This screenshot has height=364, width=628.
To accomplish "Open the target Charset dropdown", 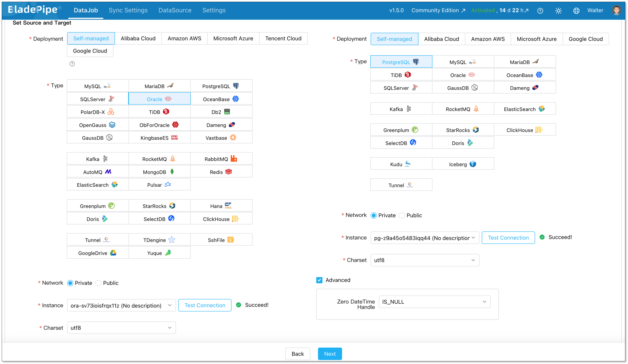I will pos(425,260).
